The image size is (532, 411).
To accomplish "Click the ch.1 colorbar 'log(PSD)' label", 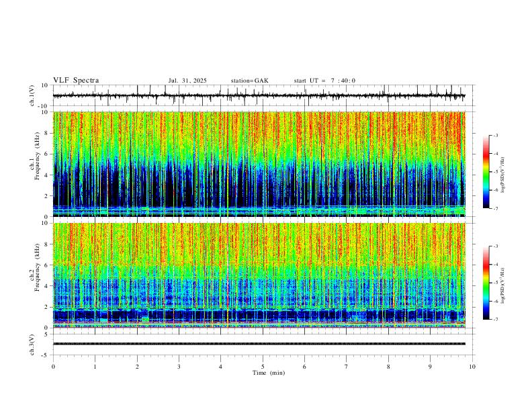I will pos(502,175).
